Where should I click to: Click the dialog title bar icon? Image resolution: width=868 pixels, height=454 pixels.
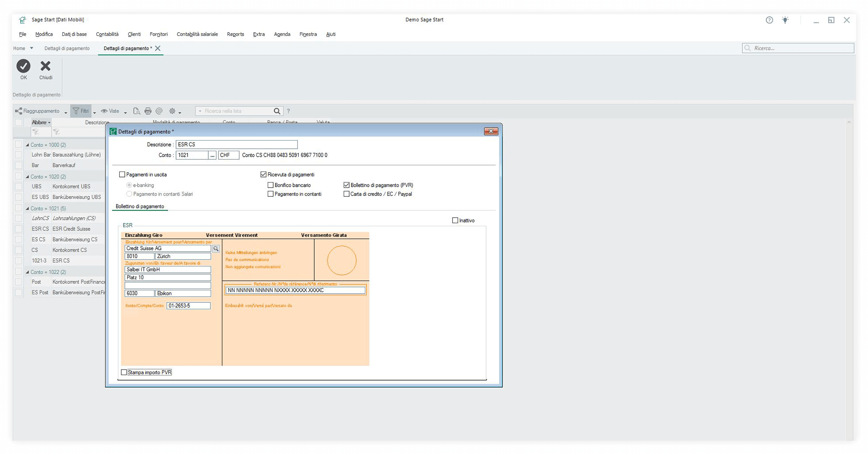tap(113, 131)
